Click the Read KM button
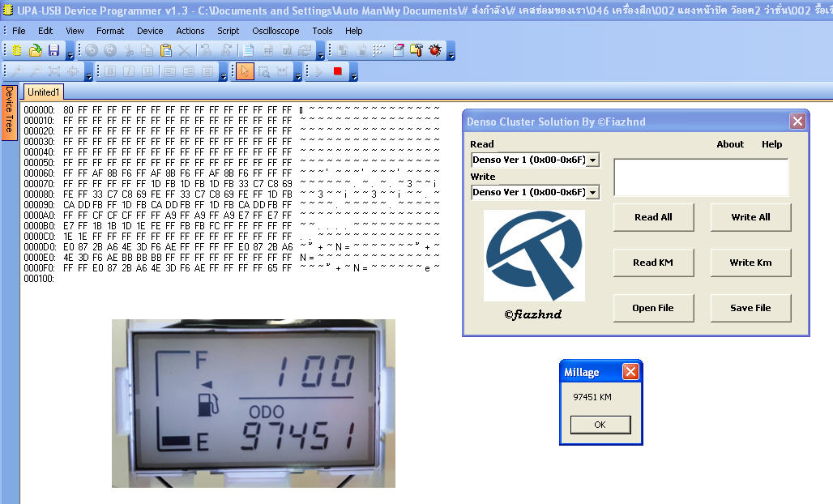Viewport: 833px width, 504px height. tap(653, 263)
